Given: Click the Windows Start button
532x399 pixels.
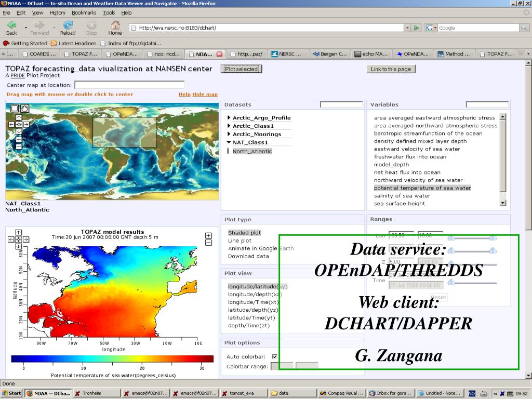Looking at the screenshot, I should click(x=12, y=393).
